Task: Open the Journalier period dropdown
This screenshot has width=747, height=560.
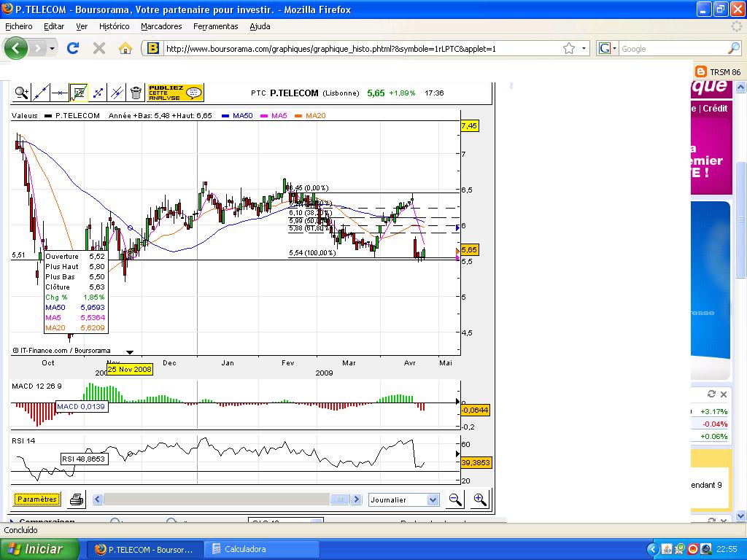Action: tap(433, 499)
